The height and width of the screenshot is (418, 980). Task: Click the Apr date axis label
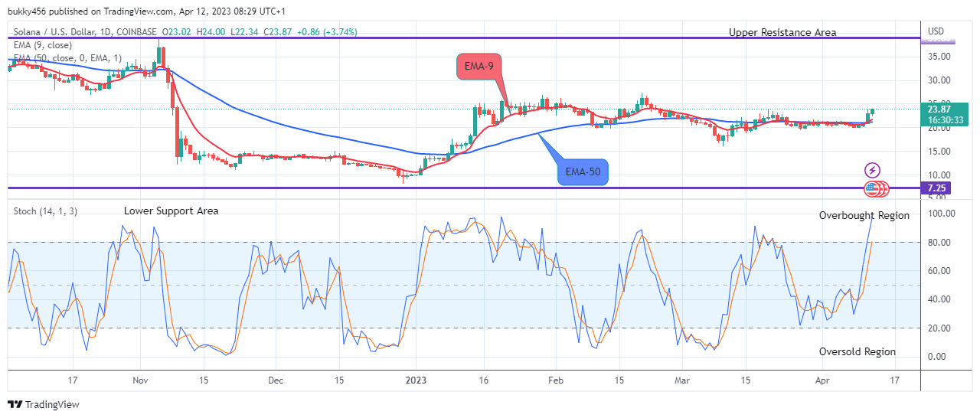(x=822, y=380)
